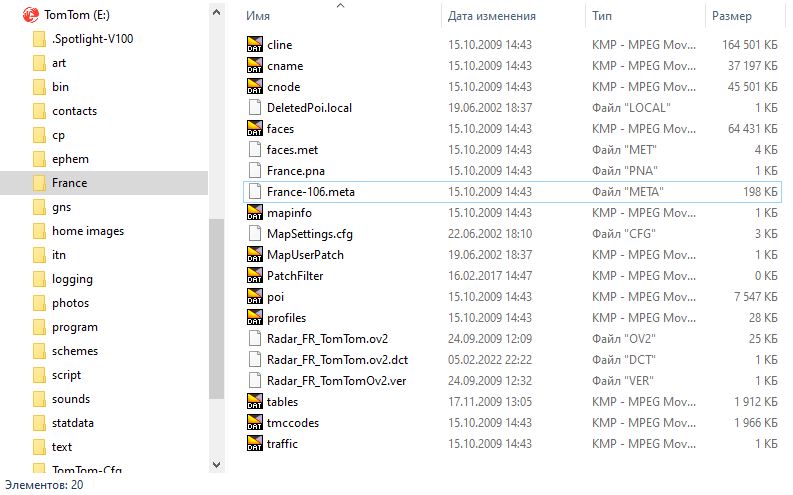Select file name Radar_FR_TomTom.ov2.dct
Screen dimensions: 793x495
click(337, 359)
